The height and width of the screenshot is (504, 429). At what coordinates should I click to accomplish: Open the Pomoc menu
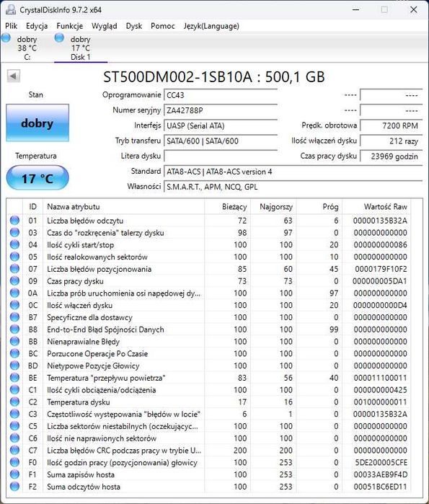click(x=163, y=26)
